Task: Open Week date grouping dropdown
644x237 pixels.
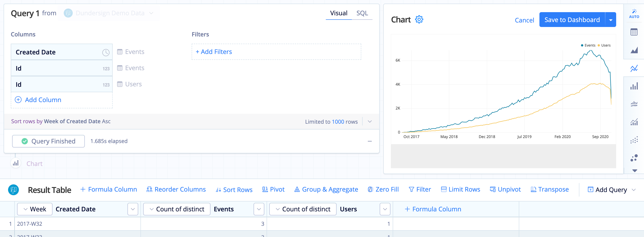Action: [35, 209]
